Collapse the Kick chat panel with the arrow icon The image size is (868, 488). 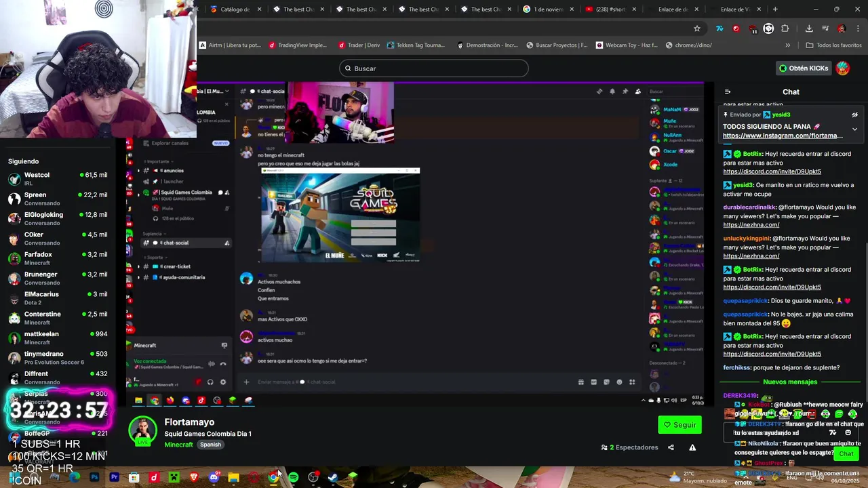[728, 92]
